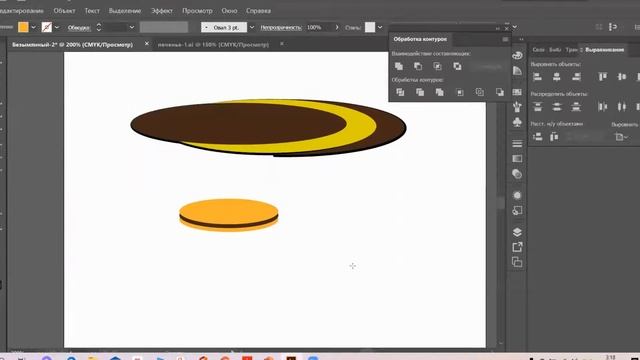Click horizontal distribute center icon
Screen dimensions: 640x360
click(x=622, y=107)
